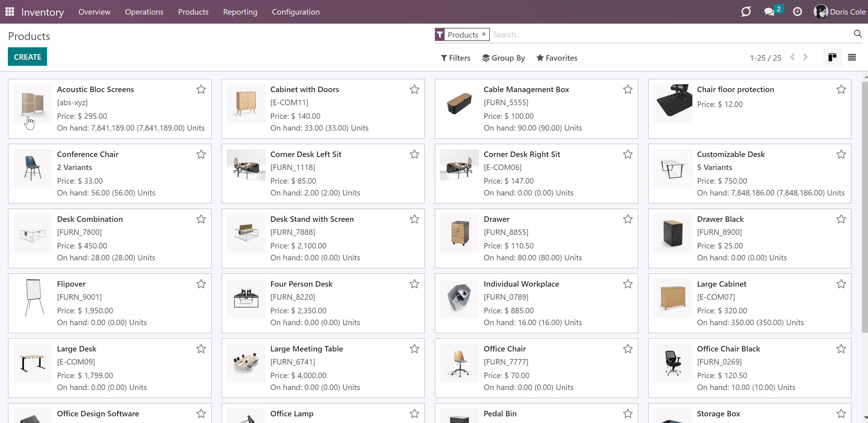Star the Cabinet with Doors product
This screenshot has height=423, width=868.
415,89
